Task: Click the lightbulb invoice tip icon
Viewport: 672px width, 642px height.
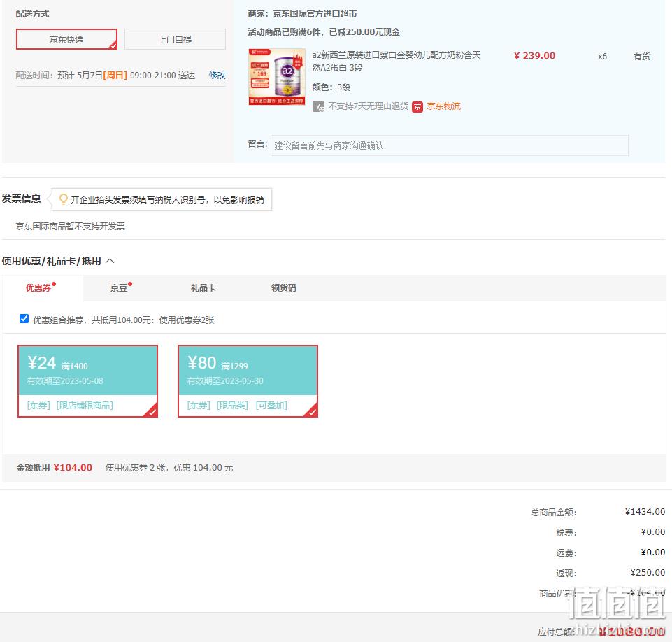Action: (64, 199)
